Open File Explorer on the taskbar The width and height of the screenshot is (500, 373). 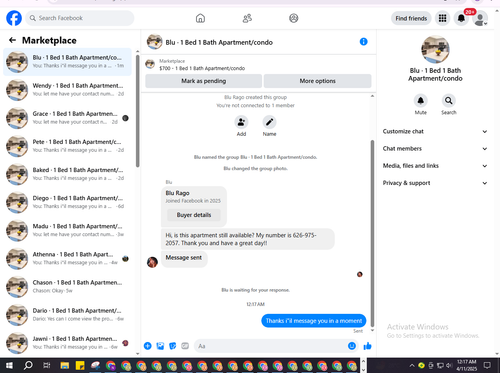[x=65, y=365]
